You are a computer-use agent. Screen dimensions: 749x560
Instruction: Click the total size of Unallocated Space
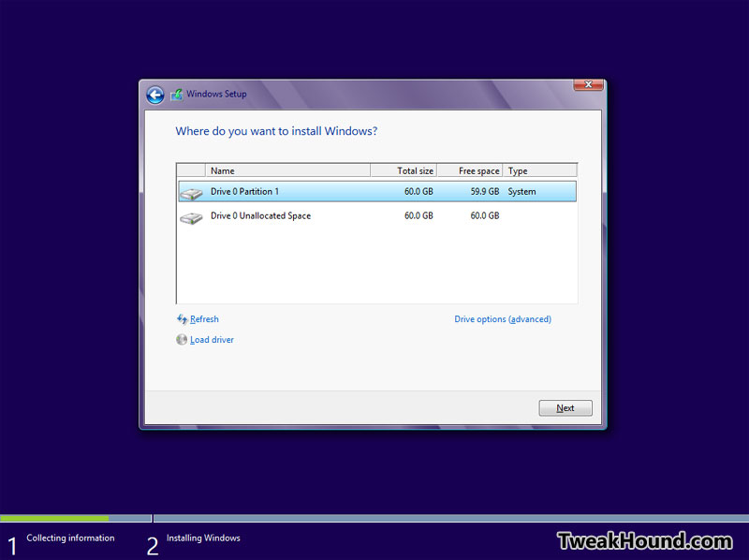click(x=419, y=216)
